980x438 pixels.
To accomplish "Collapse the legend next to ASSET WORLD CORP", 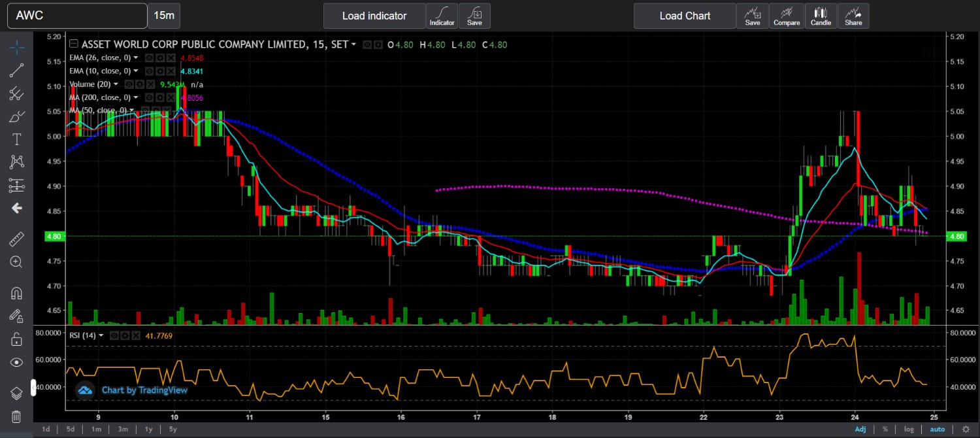I will point(74,44).
